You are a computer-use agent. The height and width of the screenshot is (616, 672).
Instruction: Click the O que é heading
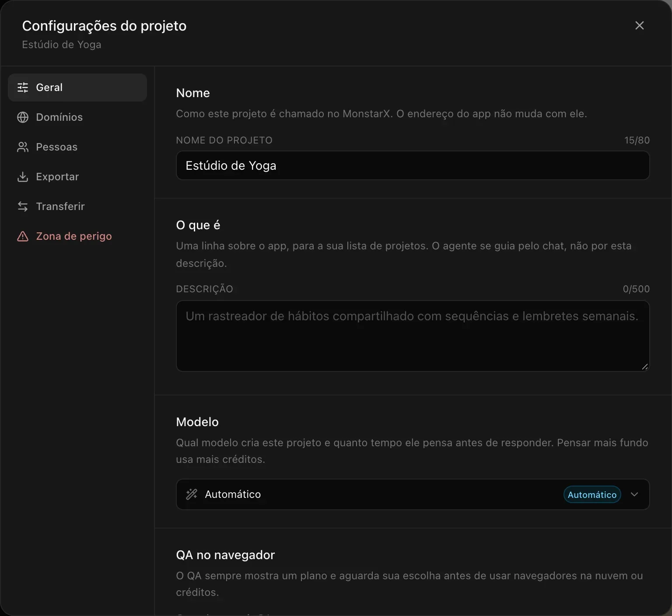pyautogui.click(x=198, y=225)
